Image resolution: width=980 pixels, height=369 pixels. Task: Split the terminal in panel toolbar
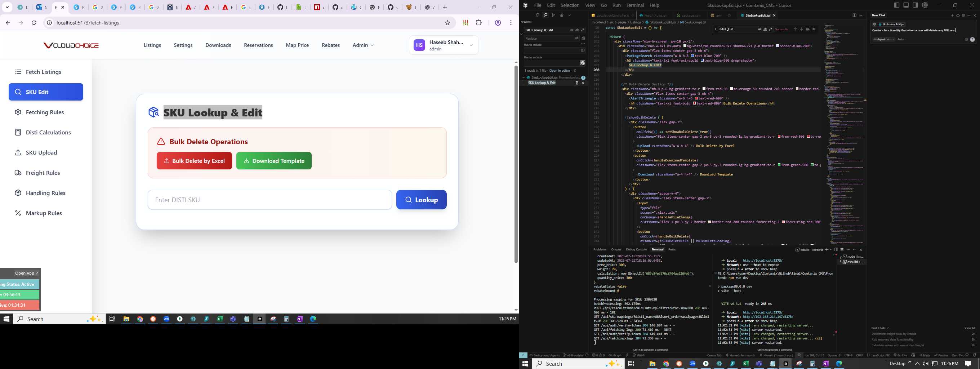click(x=836, y=250)
